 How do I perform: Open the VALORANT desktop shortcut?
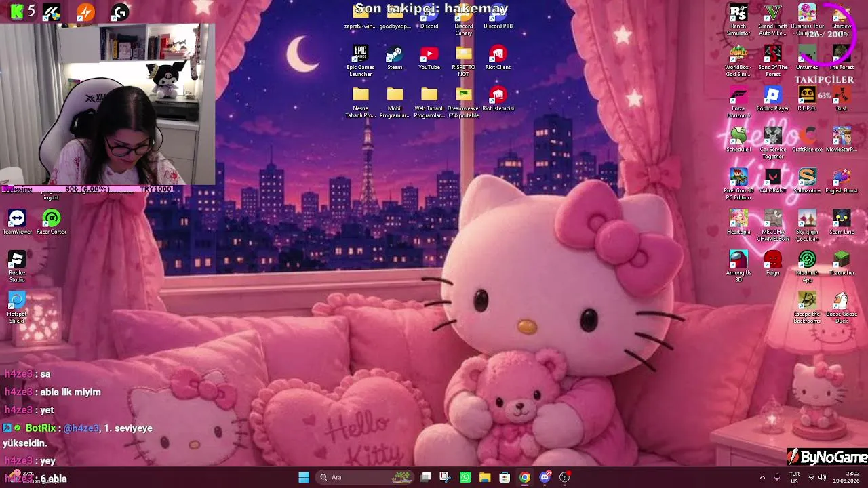coord(772,181)
